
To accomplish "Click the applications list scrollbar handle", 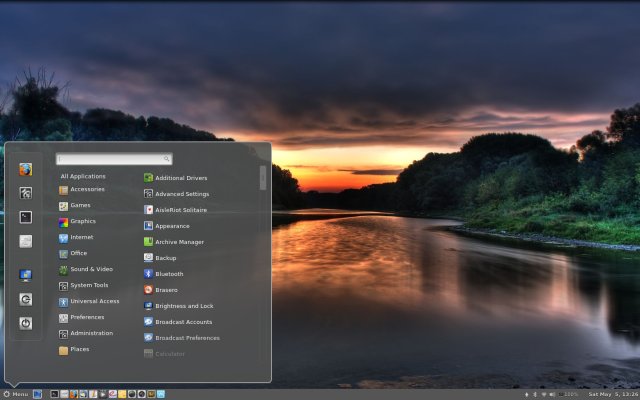I will point(263,178).
